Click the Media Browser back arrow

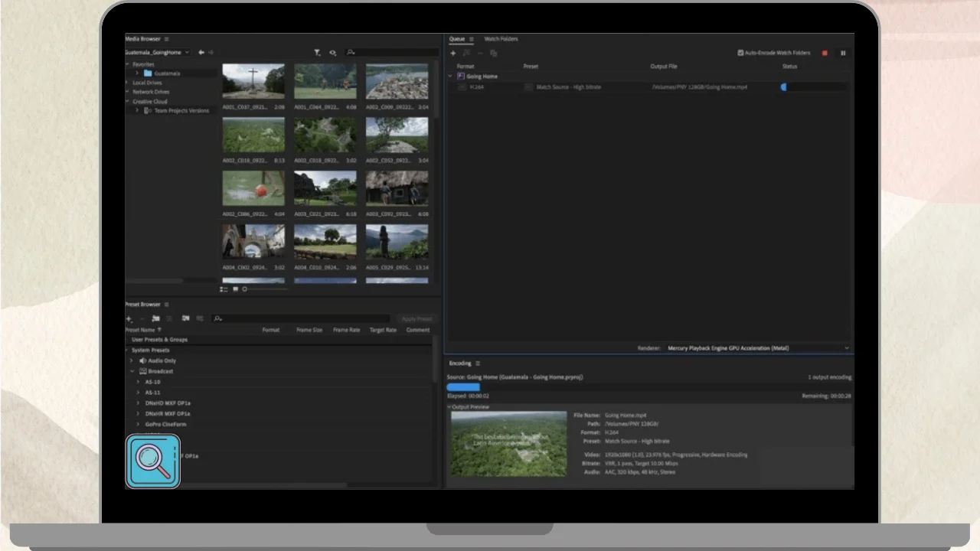[201, 52]
